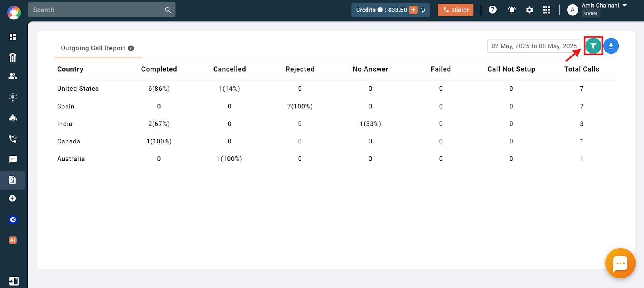Open the Dialer button
The image size is (644, 288).
(456, 10)
